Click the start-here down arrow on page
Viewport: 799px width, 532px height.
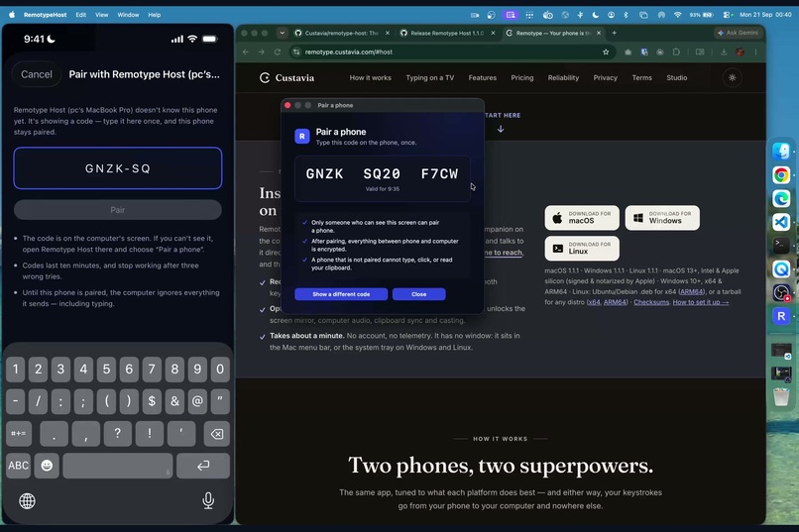click(501, 129)
